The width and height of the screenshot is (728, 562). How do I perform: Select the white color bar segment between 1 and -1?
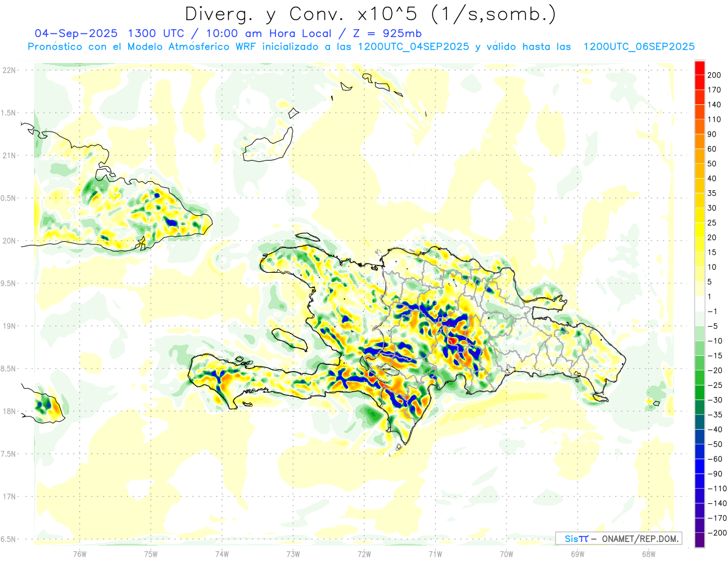coord(699,304)
